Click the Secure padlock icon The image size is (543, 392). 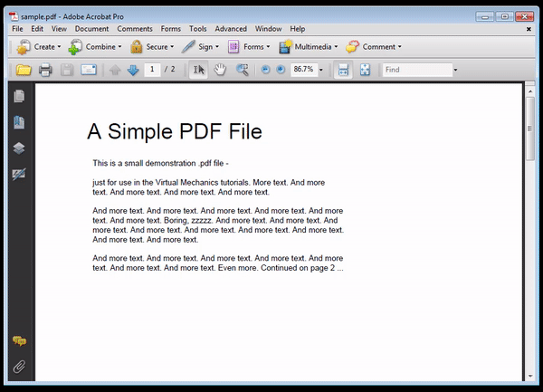tap(136, 47)
